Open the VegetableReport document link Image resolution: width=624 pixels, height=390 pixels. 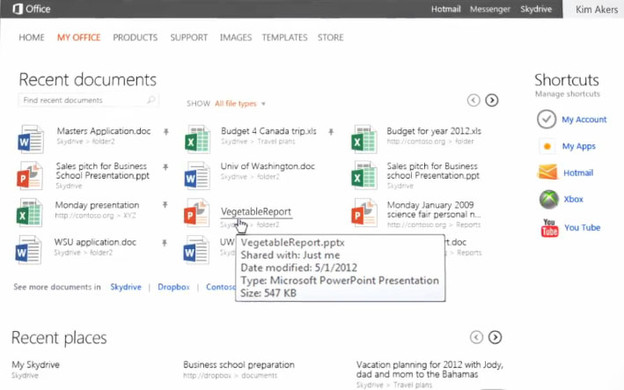[256, 212]
